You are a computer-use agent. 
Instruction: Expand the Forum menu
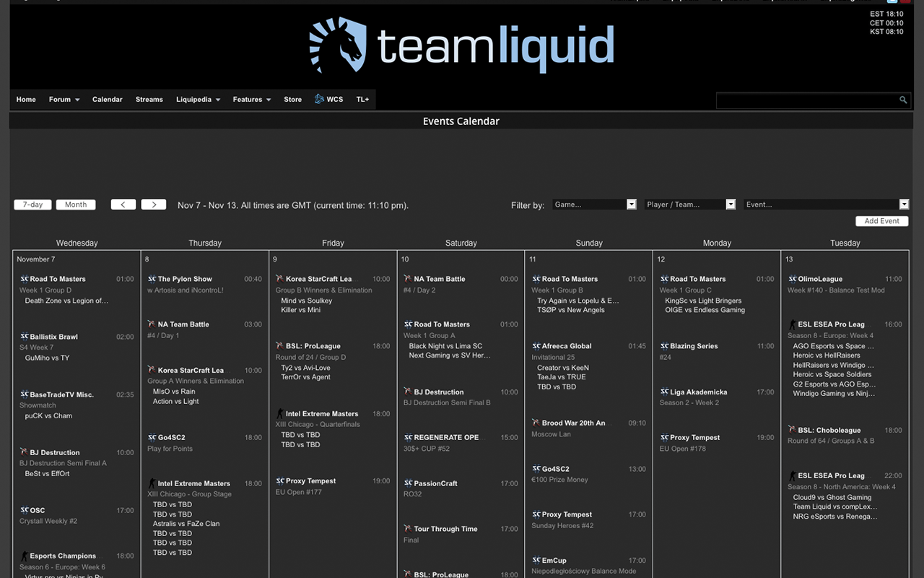(x=64, y=100)
